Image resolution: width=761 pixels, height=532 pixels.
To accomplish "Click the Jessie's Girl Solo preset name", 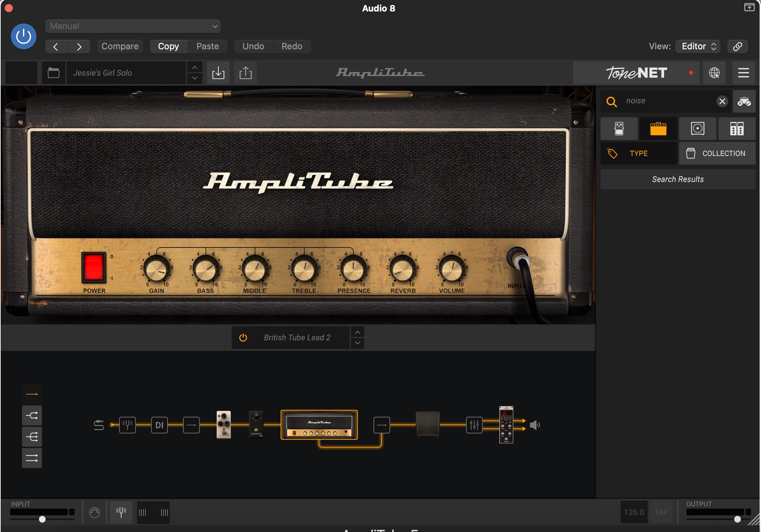I will pyautogui.click(x=126, y=73).
